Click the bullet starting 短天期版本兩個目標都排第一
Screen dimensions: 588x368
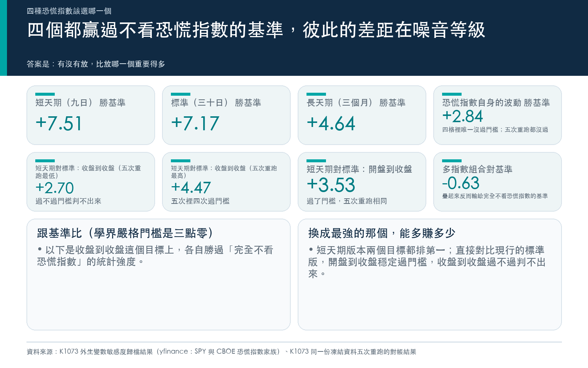pos(427,262)
